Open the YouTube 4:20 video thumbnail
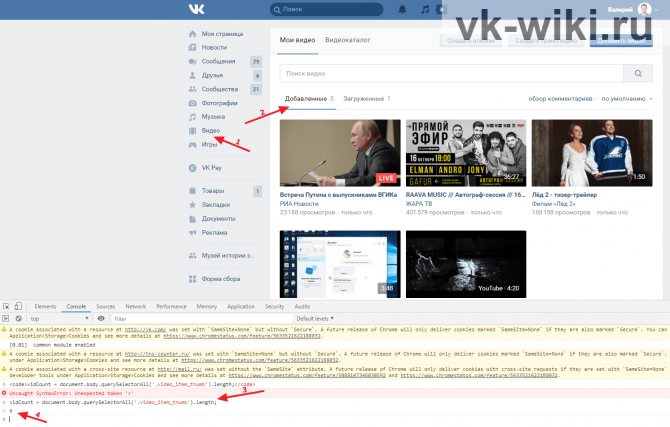Viewport: 670px width, 427px height. coord(466,264)
